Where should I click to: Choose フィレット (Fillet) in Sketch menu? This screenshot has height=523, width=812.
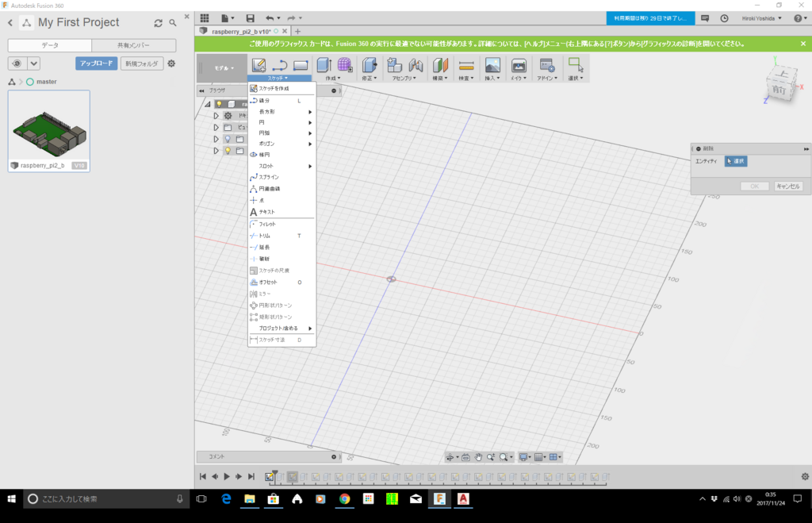click(282, 225)
